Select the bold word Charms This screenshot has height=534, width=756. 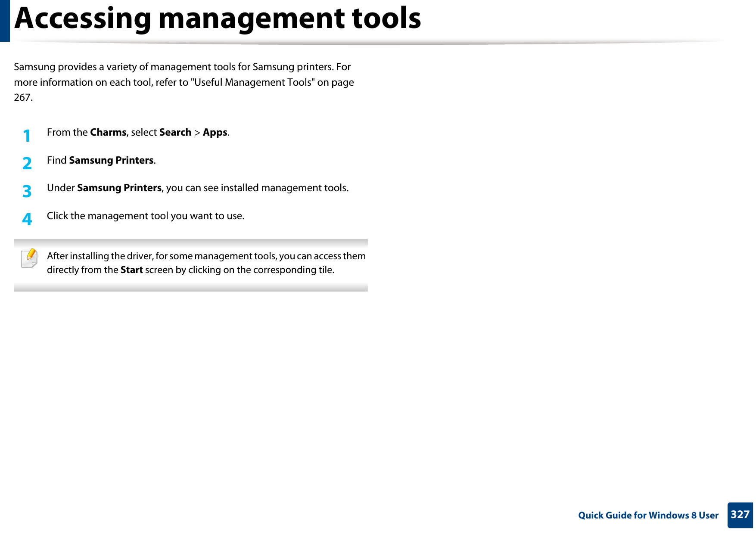108,132
